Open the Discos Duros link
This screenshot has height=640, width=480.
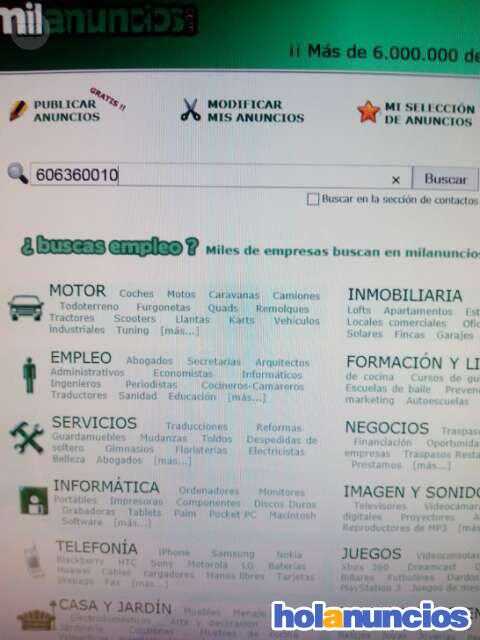285,504
